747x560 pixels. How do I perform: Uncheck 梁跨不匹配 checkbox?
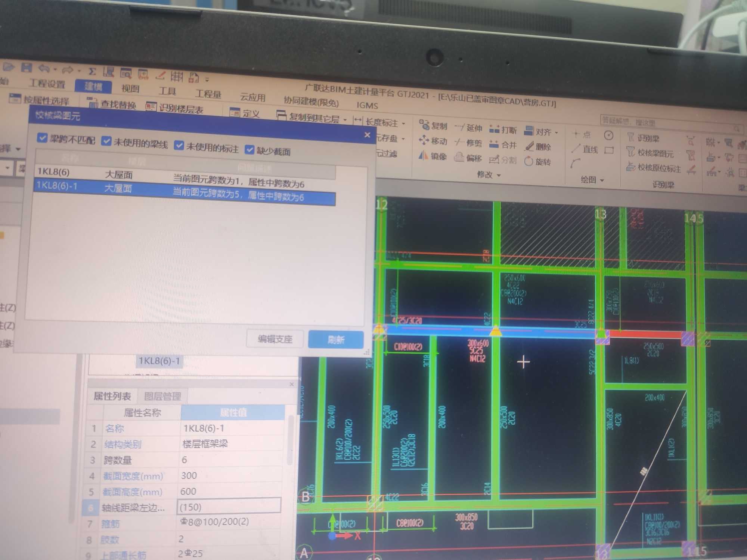click(42, 138)
